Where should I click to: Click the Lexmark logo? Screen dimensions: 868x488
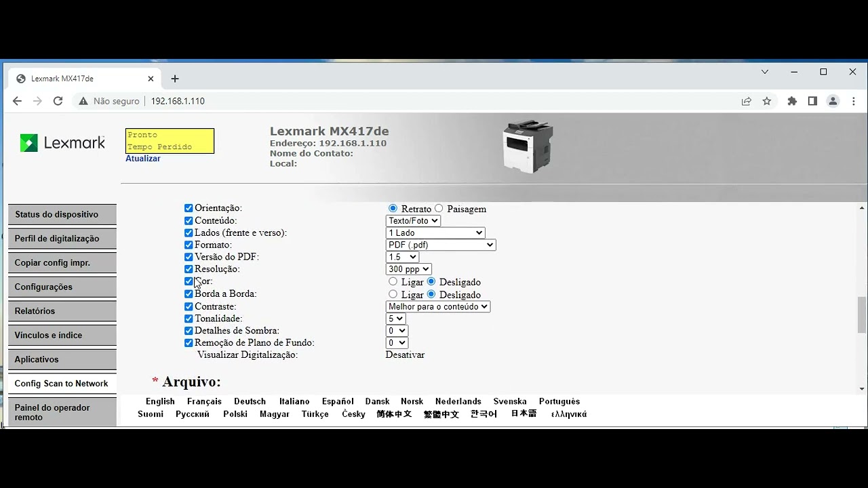tap(62, 143)
